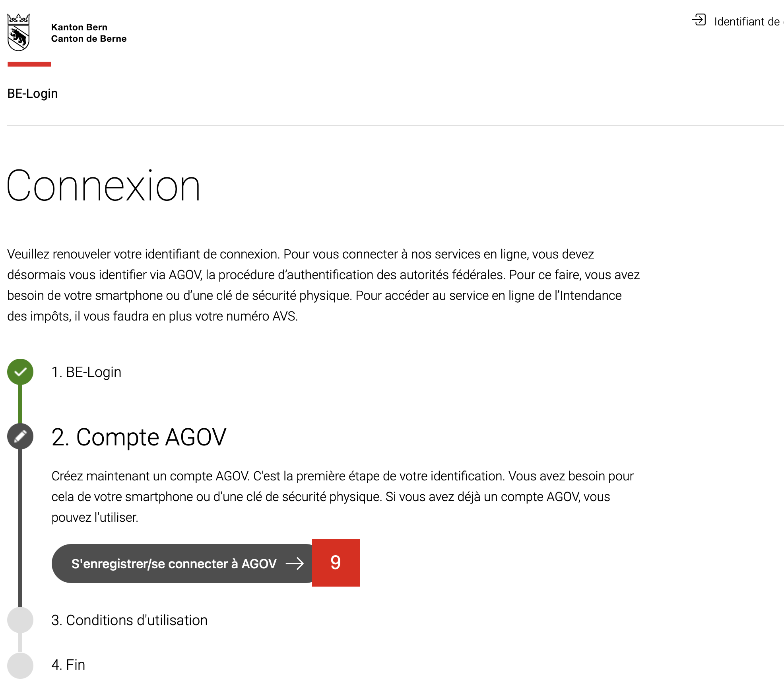Click the Créez maintenant un compte AGOV paragraph
The height and width of the screenshot is (688, 784).
coord(342,497)
